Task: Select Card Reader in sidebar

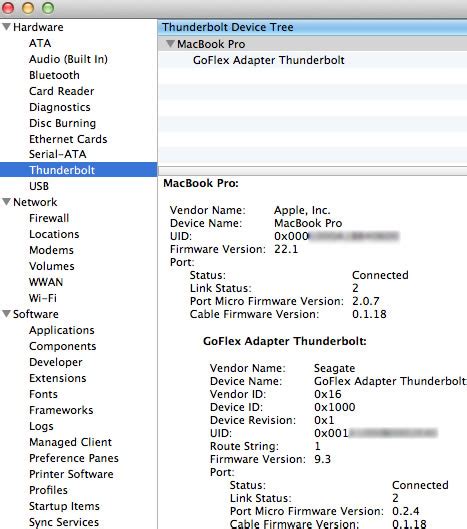Action: (x=62, y=91)
